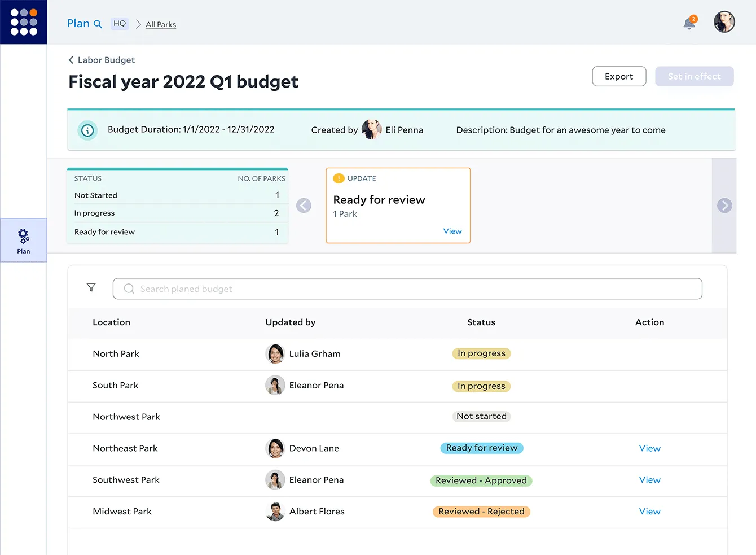Viewport: 756px width, 555px height.
Task: Click the Export button
Action: pyautogui.click(x=619, y=76)
